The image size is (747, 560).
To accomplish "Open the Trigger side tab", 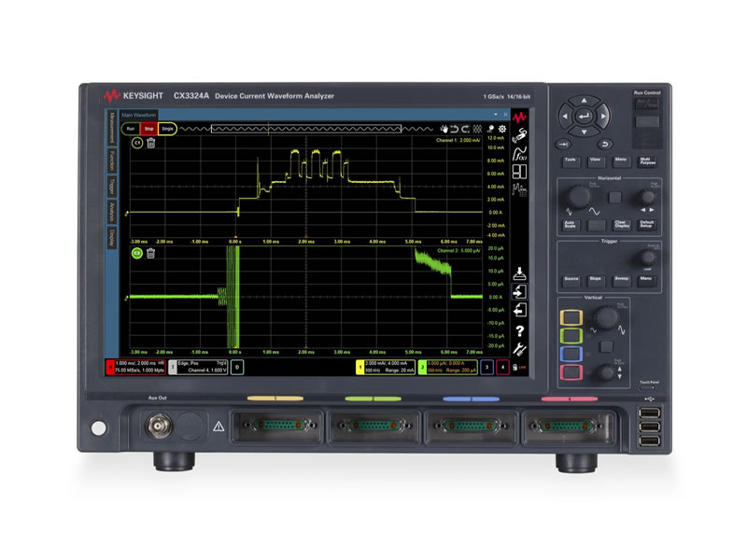I will [x=112, y=187].
